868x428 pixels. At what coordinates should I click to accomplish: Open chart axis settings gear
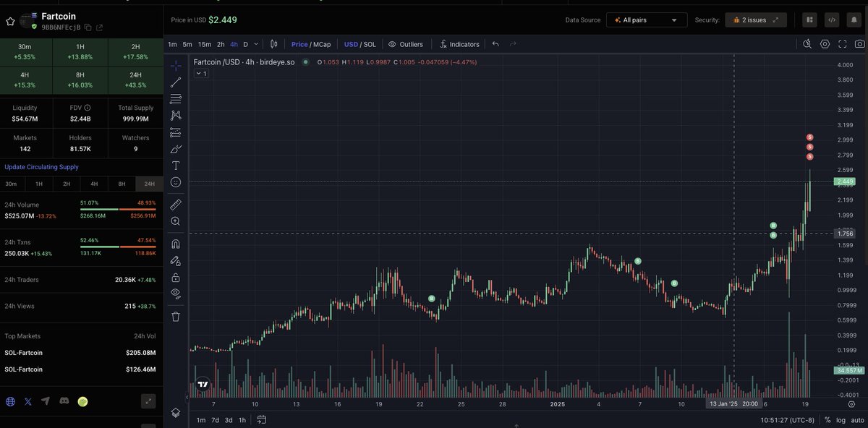click(x=851, y=405)
